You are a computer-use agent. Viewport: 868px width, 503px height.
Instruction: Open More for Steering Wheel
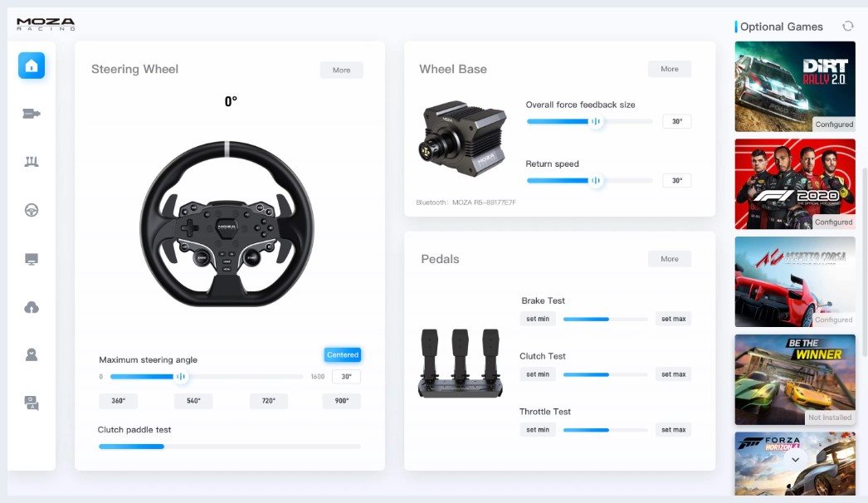click(342, 70)
